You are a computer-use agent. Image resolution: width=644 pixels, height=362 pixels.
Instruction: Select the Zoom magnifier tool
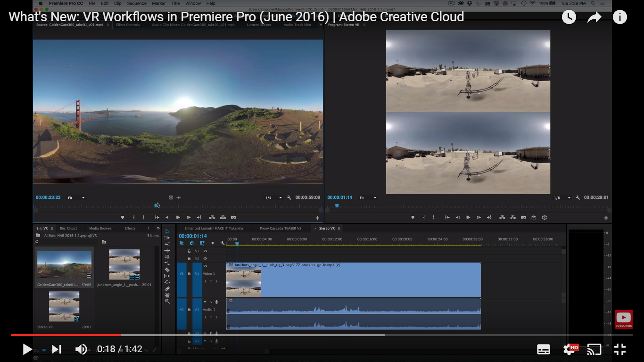(167, 301)
